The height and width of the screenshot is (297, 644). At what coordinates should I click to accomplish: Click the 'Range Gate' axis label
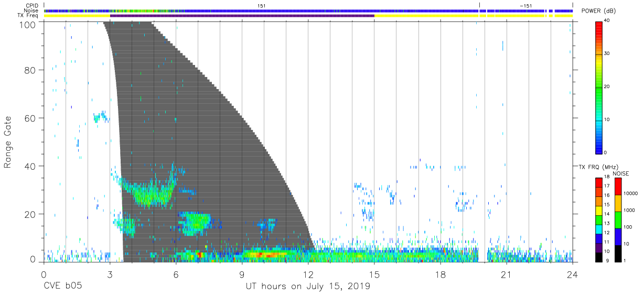[x=8, y=142]
